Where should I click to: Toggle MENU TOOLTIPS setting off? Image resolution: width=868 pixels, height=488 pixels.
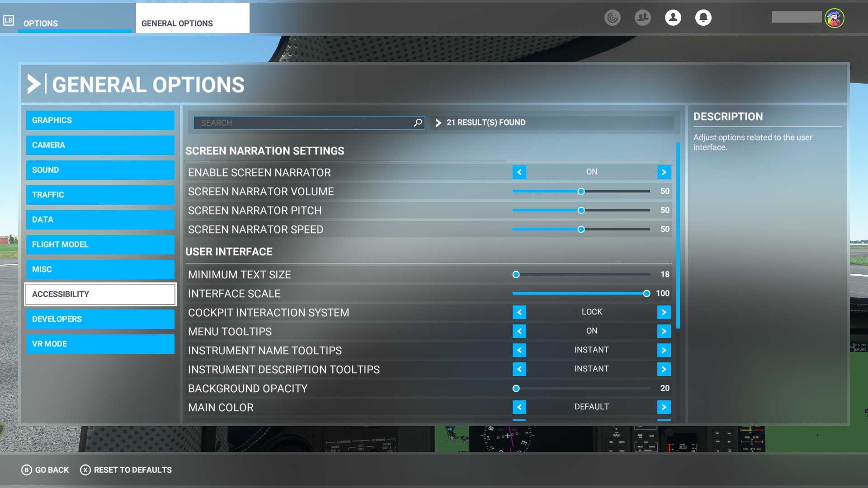click(519, 331)
